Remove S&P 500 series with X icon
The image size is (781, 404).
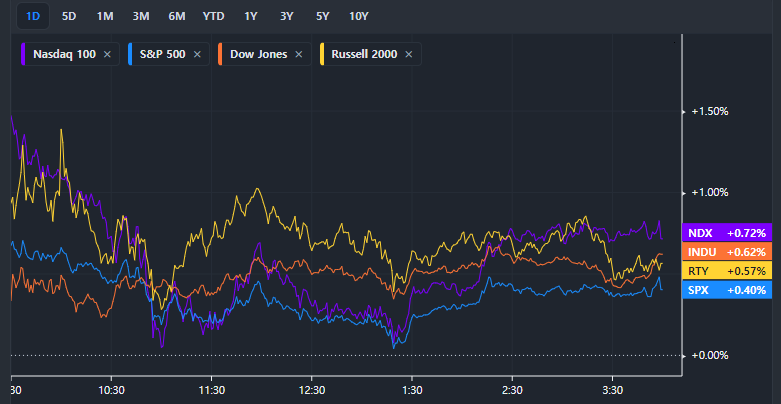coord(196,54)
